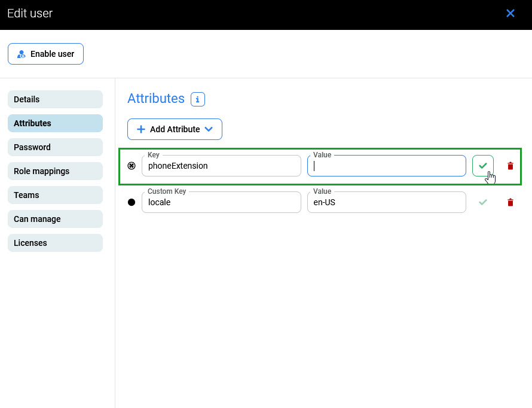This screenshot has height=408, width=532.
Task: Click the black dot marker beside locale
Action: tap(132, 203)
